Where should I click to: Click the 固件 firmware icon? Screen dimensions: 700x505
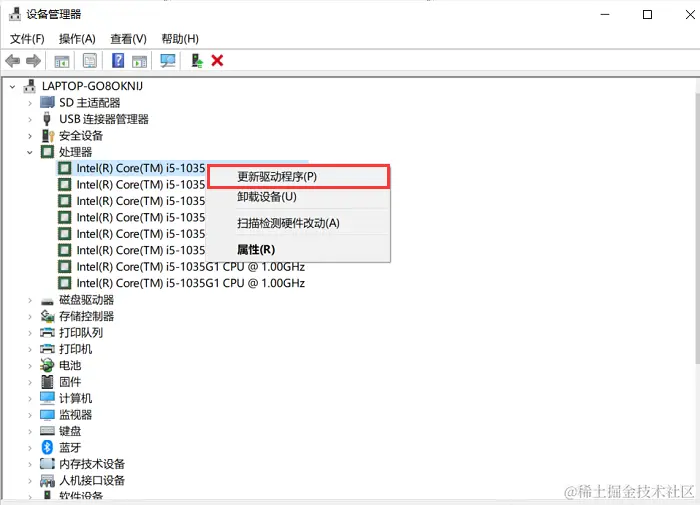pos(47,382)
